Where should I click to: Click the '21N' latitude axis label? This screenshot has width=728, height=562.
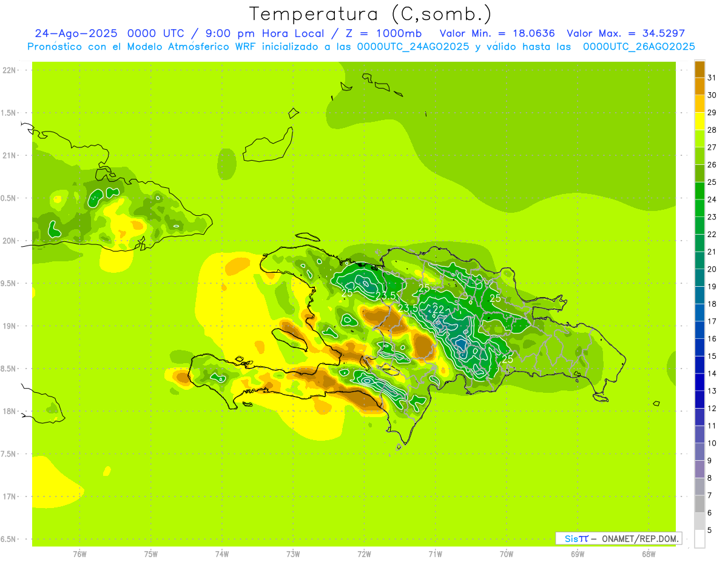click(9, 156)
